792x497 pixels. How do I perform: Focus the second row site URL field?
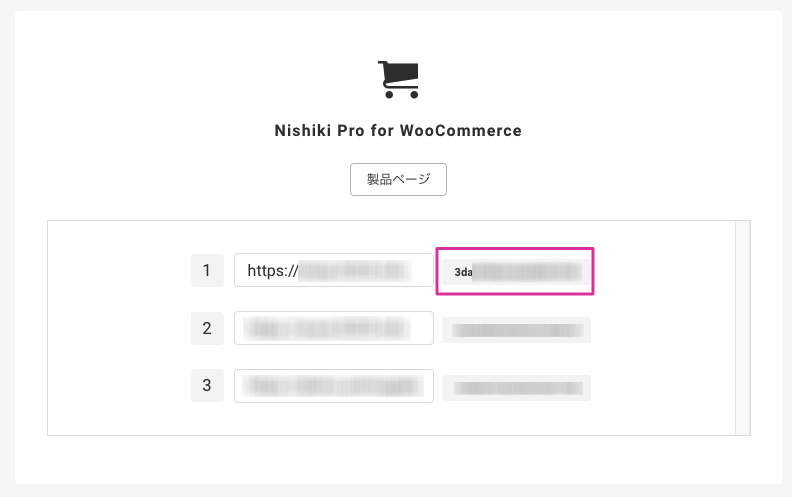tap(334, 328)
